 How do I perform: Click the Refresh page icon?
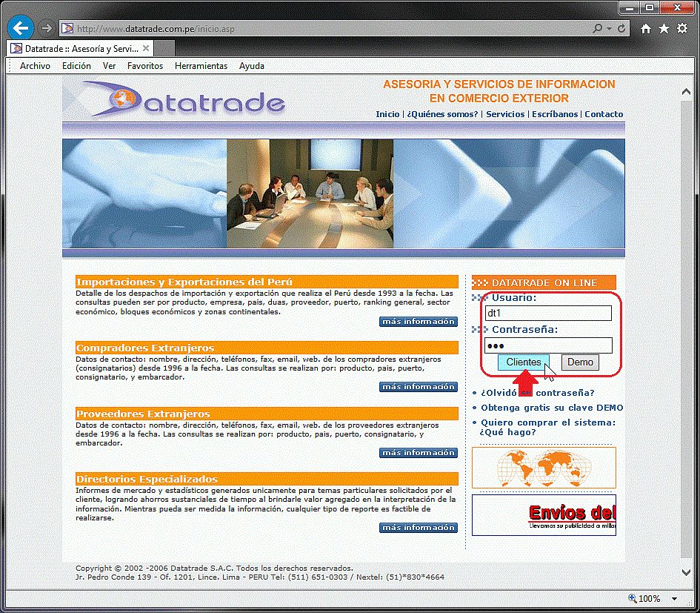tap(621, 29)
